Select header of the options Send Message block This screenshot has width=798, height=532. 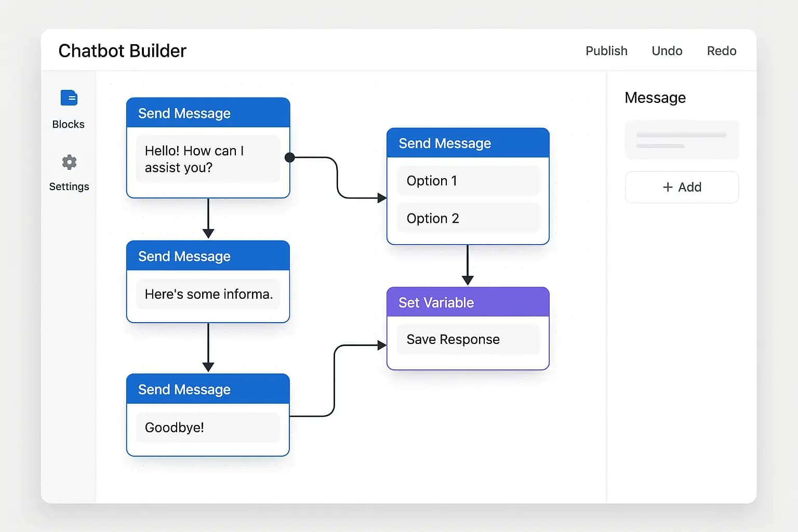(468, 143)
